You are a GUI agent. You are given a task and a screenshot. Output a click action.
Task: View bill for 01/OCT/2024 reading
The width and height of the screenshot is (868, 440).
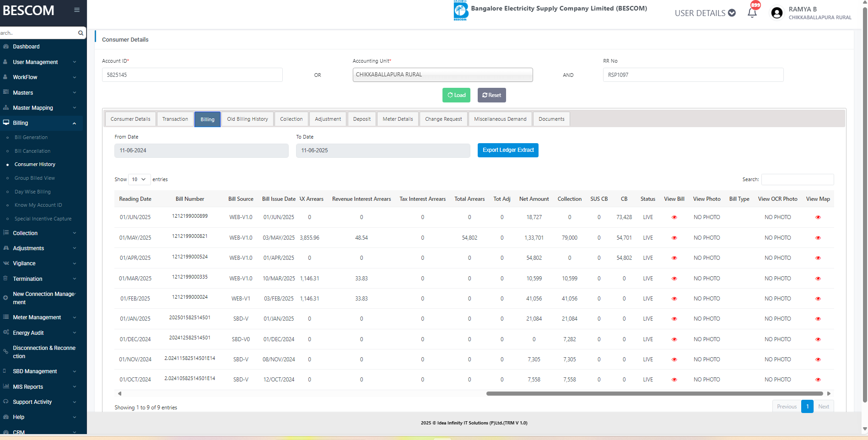coord(674,380)
